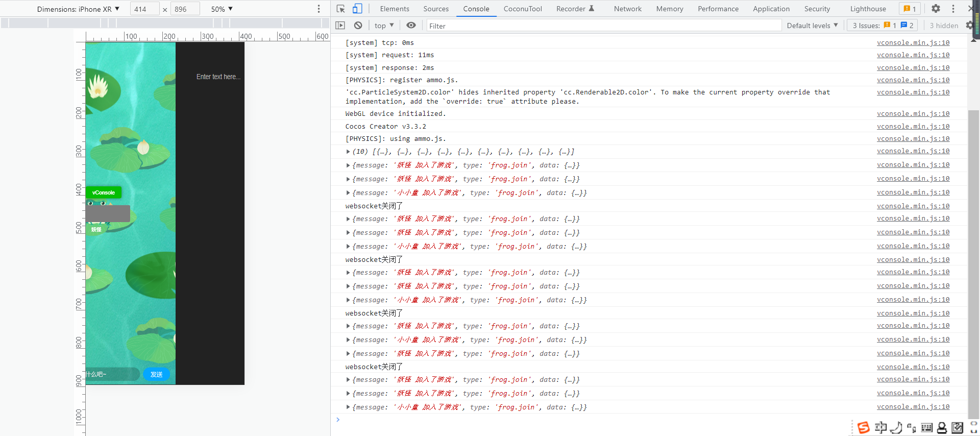Click the '[system] request: 11ms' log text
The height and width of the screenshot is (436, 980).
tap(390, 55)
